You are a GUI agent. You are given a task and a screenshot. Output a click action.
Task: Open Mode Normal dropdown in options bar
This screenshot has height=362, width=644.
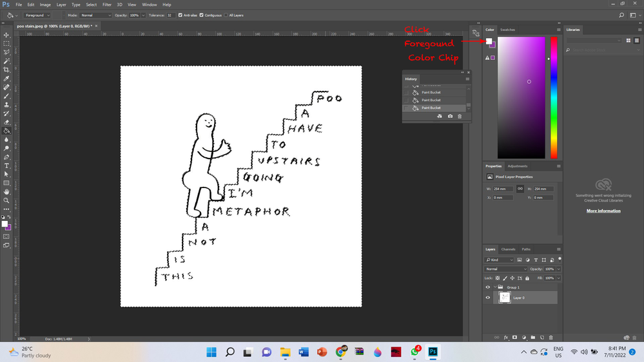(95, 15)
